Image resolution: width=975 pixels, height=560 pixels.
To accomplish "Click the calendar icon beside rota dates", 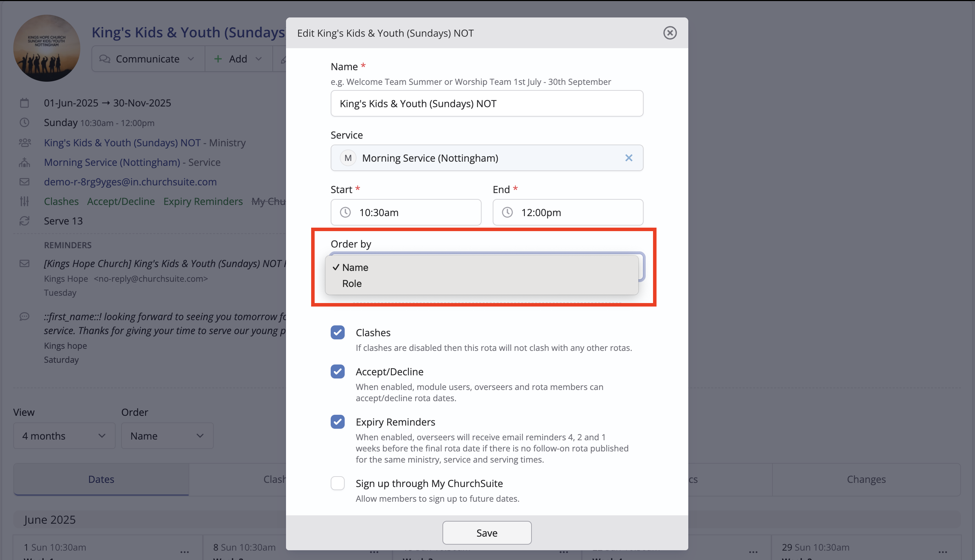I will tap(24, 103).
